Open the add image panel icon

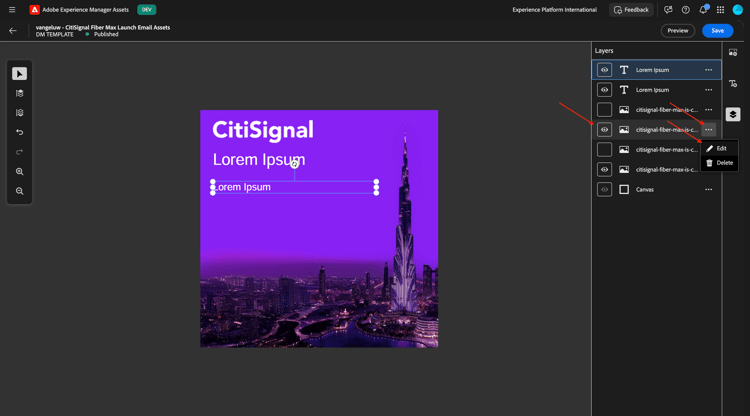click(733, 53)
